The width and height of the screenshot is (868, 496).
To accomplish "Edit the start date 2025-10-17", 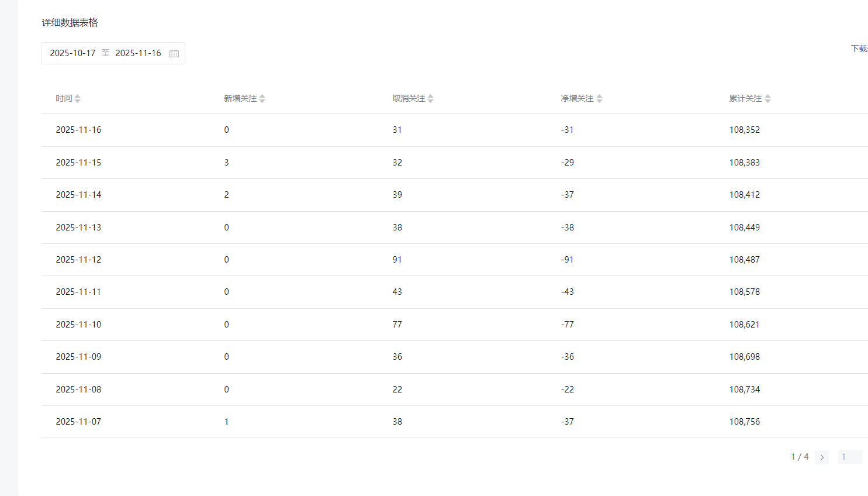I will pyautogui.click(x=72, y=53).
